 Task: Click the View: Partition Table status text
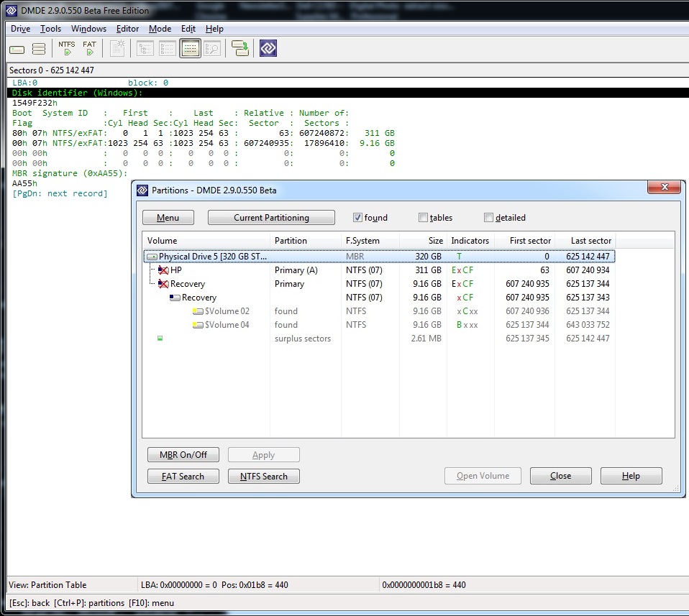[x=47, y=585]
